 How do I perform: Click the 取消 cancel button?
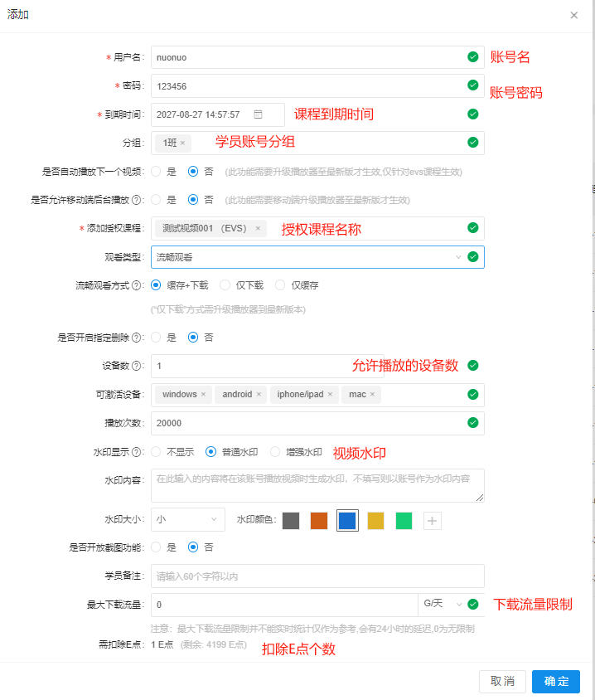tap(502, 681)
